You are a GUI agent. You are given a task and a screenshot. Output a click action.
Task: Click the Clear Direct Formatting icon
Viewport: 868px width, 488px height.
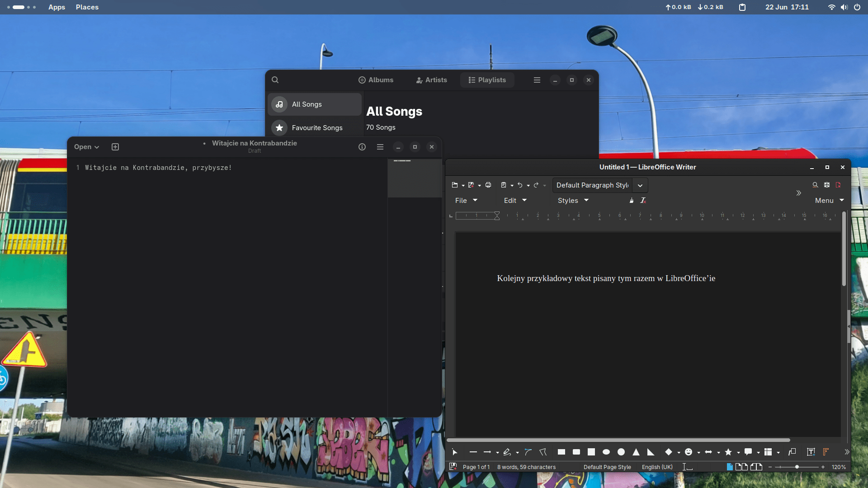[643, 200]
